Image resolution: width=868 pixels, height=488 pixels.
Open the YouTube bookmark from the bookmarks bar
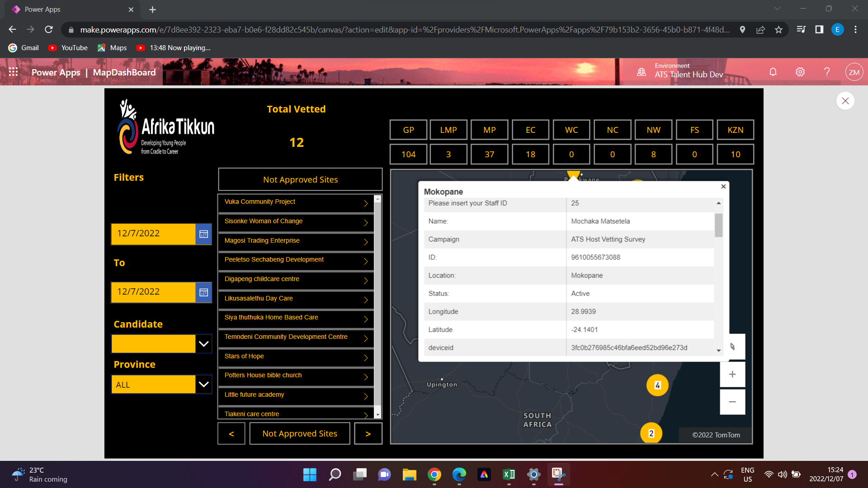coord(67,47)
